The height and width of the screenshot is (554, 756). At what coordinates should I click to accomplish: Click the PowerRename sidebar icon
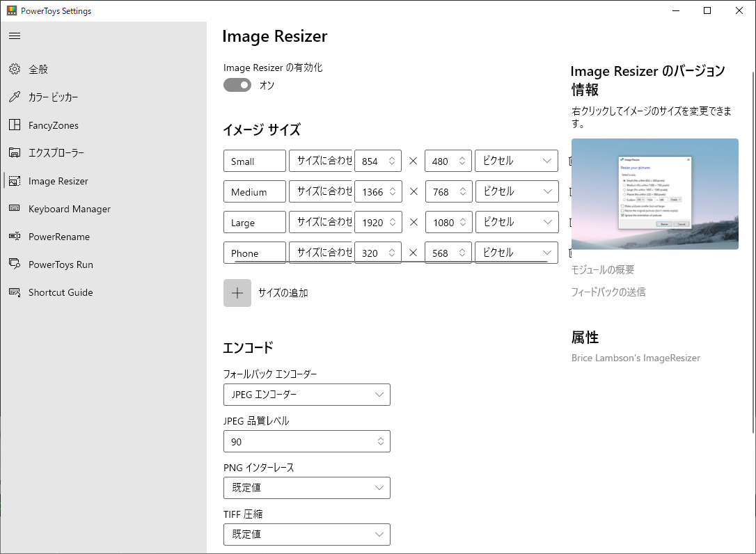pyautogui.click(x=15, y=236)
